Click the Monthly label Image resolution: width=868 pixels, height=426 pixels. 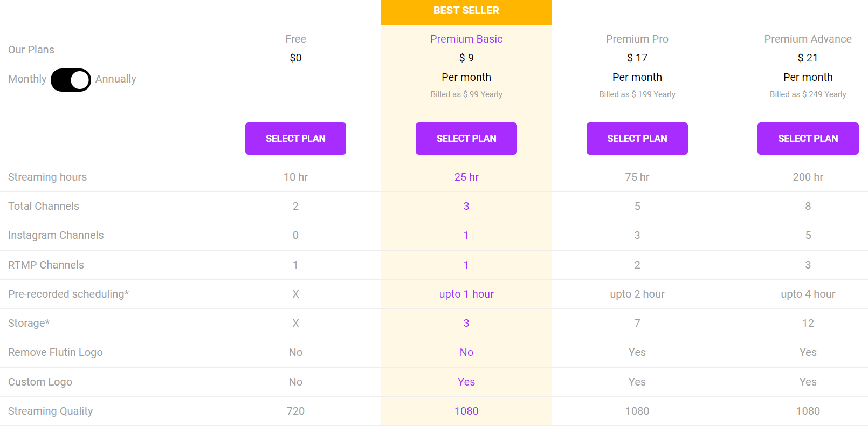tap(26, 79)
